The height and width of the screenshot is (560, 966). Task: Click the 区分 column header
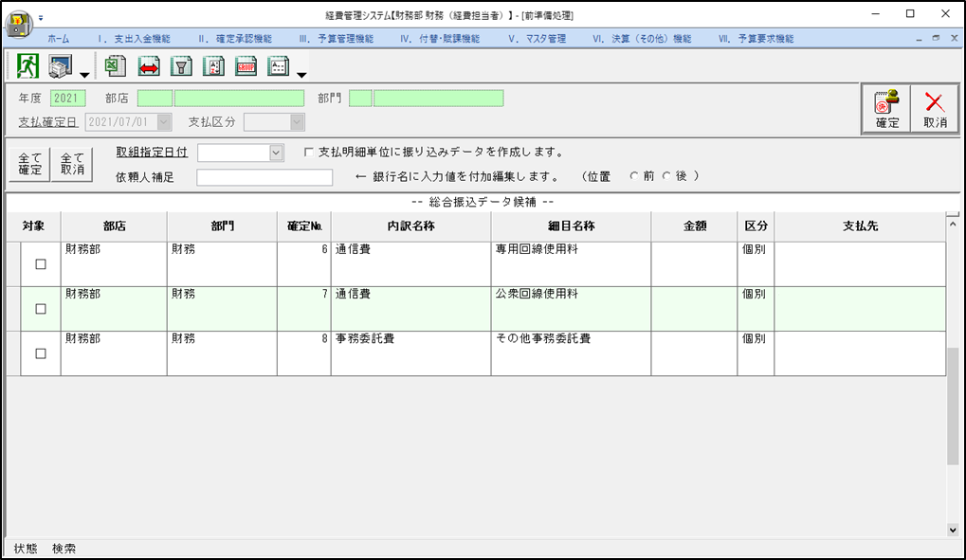(x=756, y=226)
